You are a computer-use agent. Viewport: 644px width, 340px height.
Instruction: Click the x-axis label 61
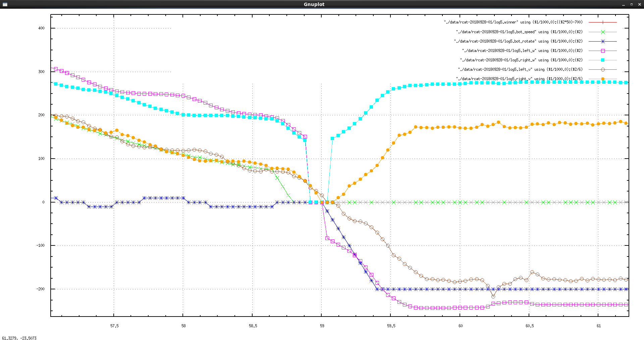(599, 326)
